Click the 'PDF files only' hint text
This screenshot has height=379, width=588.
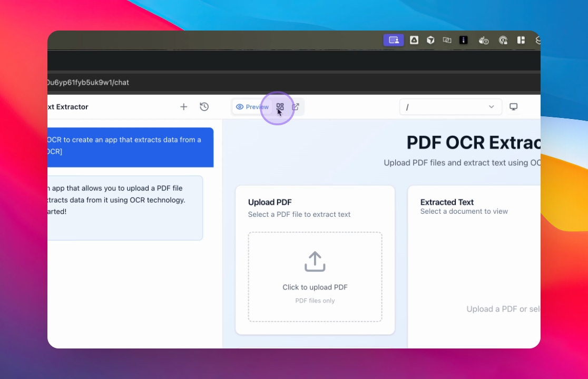click(315, 301)
